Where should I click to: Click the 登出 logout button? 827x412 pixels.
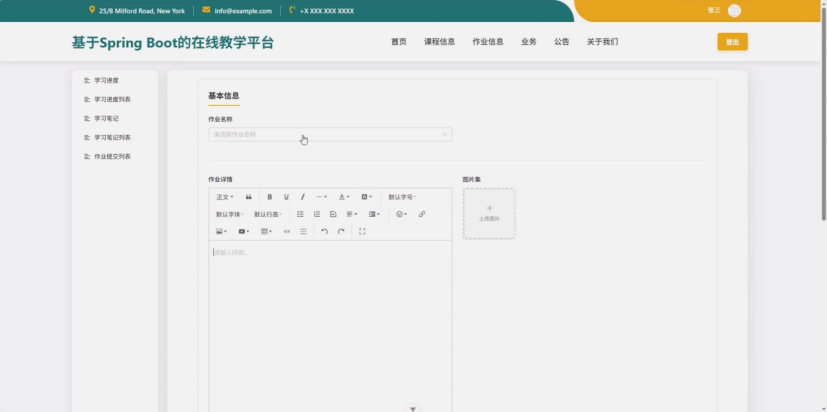pos(732,42)
